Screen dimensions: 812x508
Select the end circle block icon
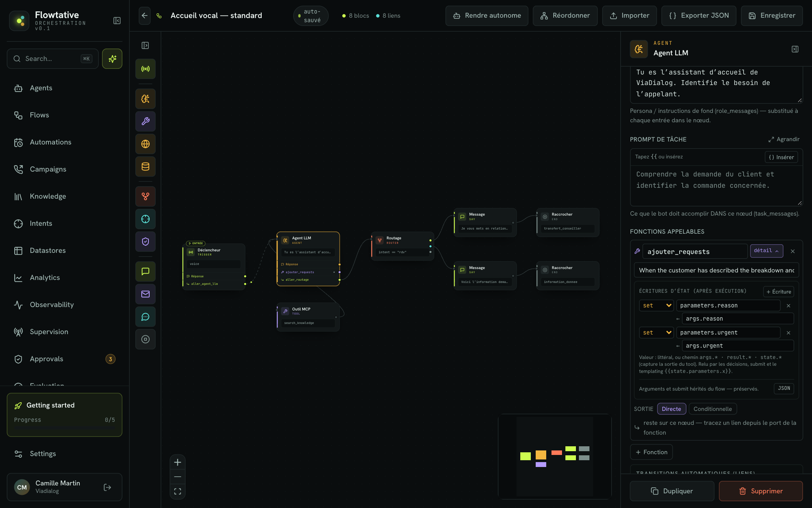pyautogui.click(x=145, y=339)
